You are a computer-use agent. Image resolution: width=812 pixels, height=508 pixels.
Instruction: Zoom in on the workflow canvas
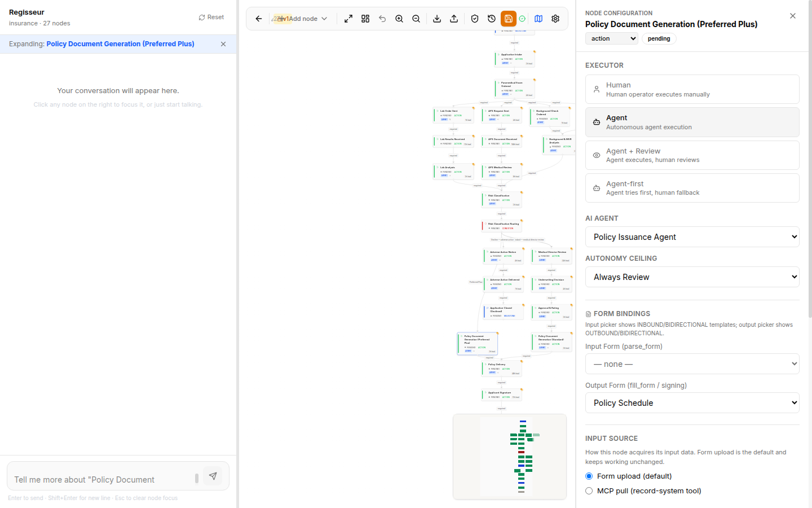[399, 19]
